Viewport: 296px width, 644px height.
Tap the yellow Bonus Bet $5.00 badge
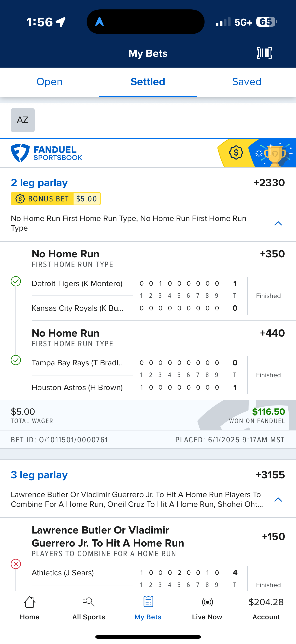click(56, 199)
